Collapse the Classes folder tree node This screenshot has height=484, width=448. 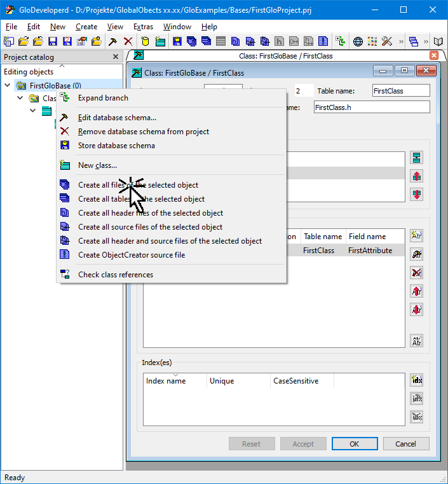coord(20,99)
